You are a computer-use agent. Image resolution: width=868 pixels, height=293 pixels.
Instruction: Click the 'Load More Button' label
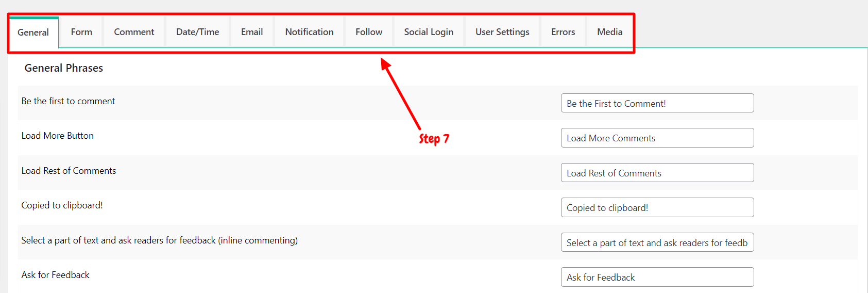pyautogui.click(x=58, y=136)
